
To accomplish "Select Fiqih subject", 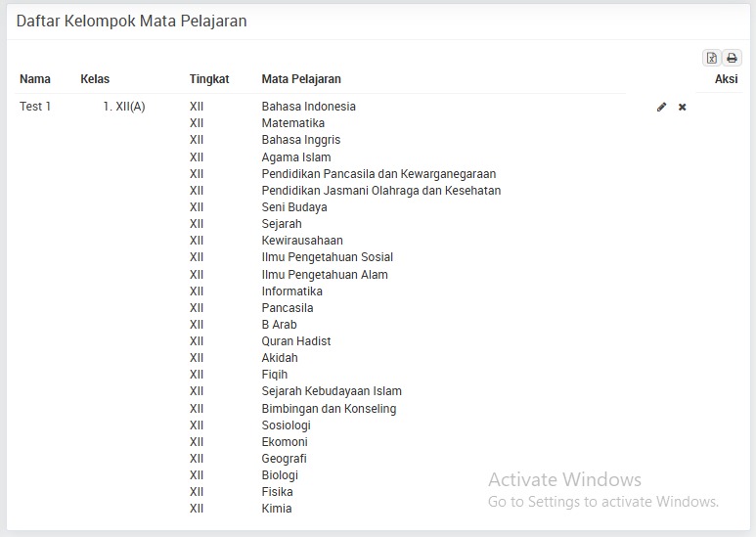I will (275, 375).
